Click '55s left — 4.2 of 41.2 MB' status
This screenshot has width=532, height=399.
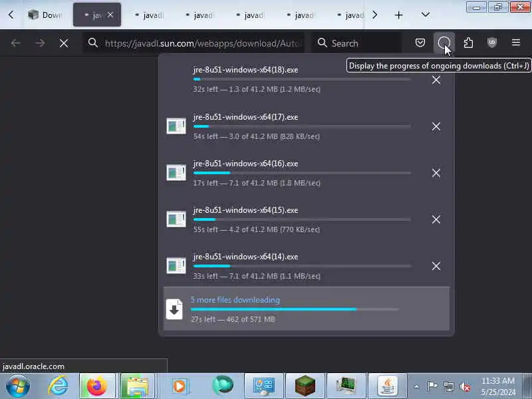[257, 229]
